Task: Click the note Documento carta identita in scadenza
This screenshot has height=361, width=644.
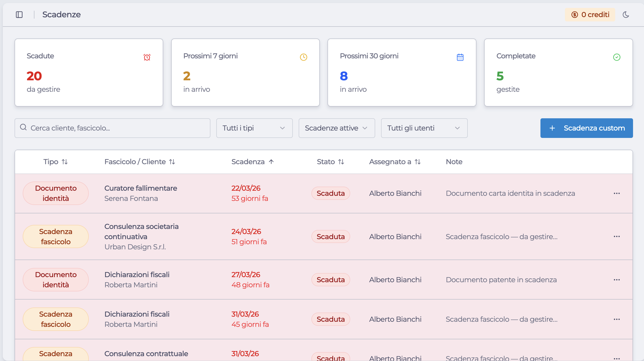Action: tap(510, 193)
